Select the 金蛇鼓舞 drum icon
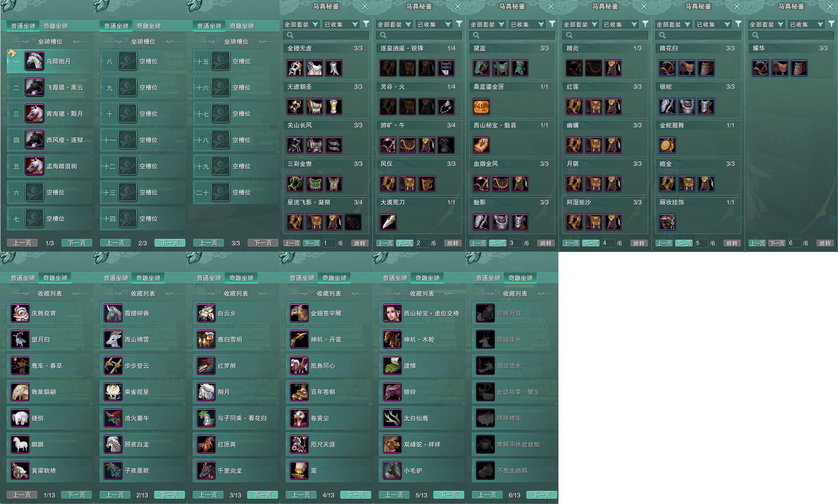The height and width of the screenshot is (504, 838). [x=667, y=145]
